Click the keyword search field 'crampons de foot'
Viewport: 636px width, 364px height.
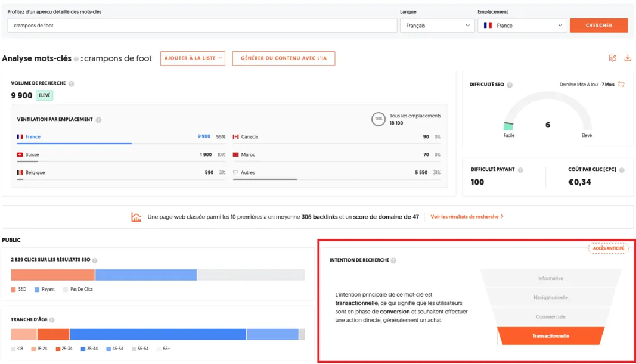coord(202,26)
